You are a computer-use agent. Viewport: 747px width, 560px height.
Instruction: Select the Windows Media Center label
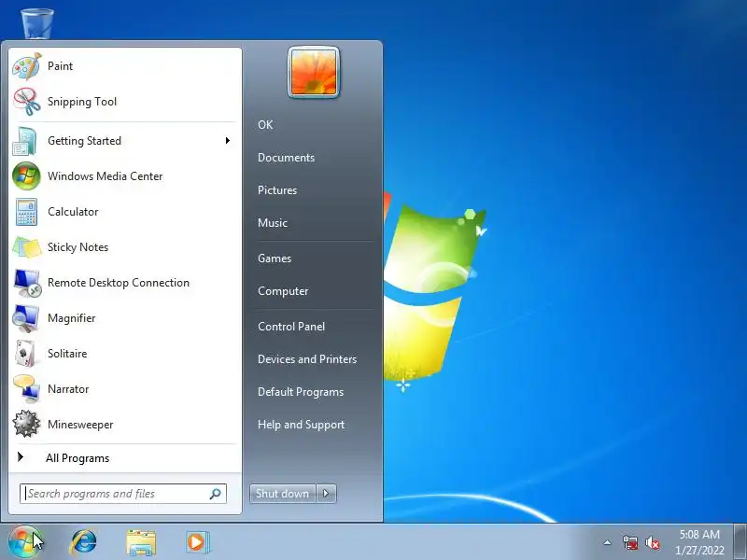pyautogui.click(x=105, y=176)
